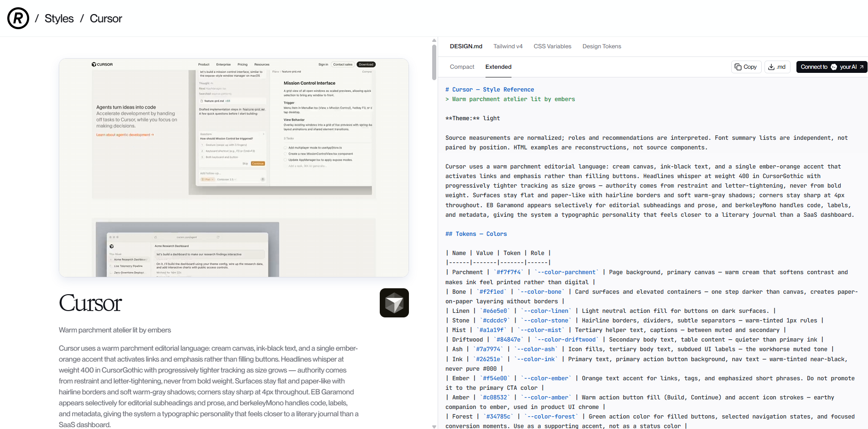
Task: Show the Design Tokens tab
Action: (x=602, y=46)
